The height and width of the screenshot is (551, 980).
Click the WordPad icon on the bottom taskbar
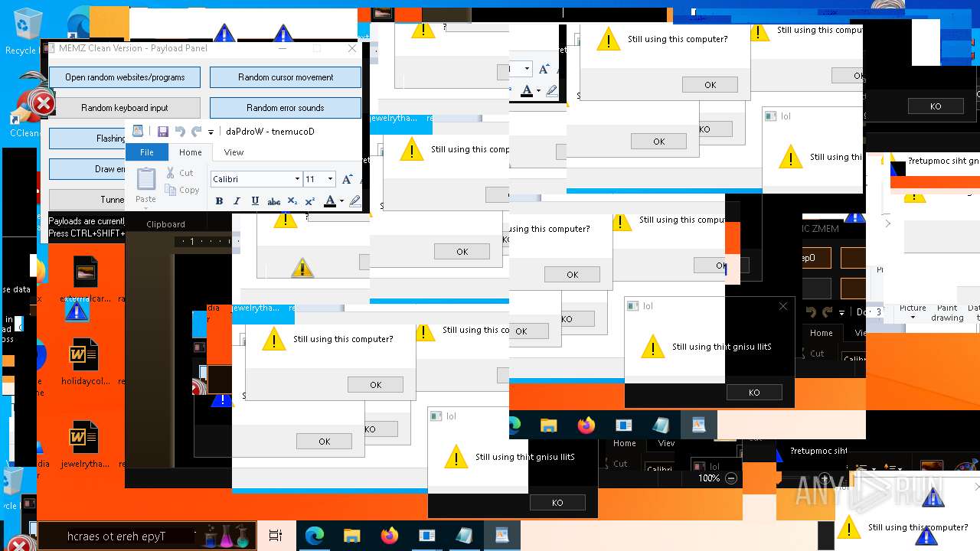tap(501, 536)
